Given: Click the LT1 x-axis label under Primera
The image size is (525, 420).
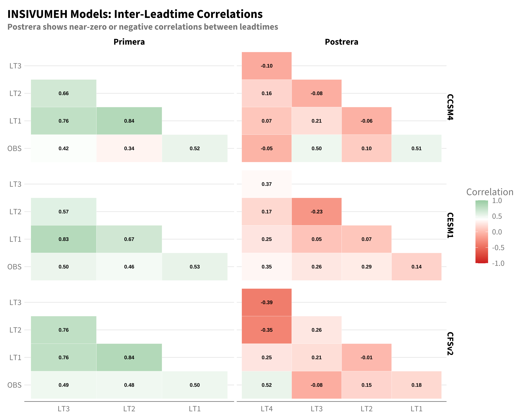Looking at the screenshot, I should [x=195, y=409].
